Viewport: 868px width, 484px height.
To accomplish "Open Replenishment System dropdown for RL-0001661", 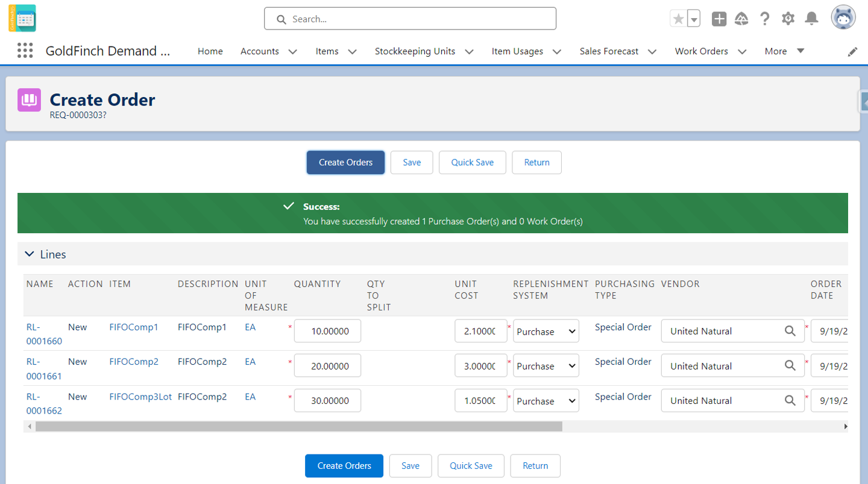I will click(x=546, y=366).
